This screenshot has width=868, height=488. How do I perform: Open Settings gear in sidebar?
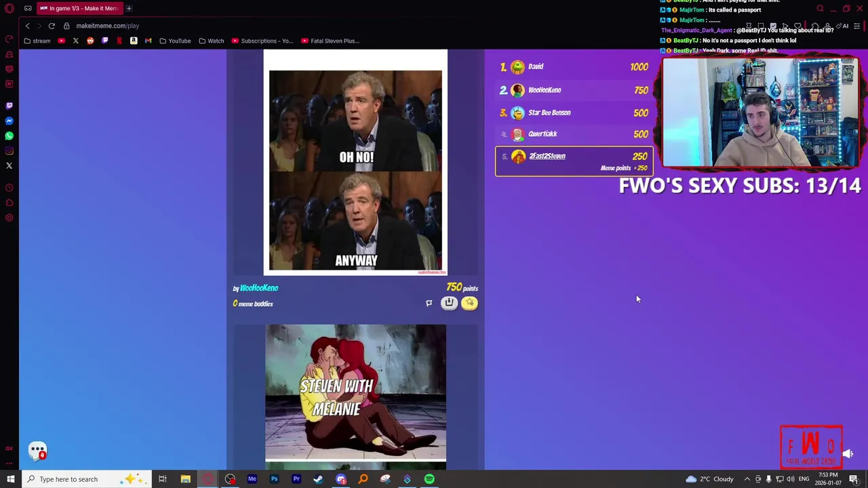9,218
